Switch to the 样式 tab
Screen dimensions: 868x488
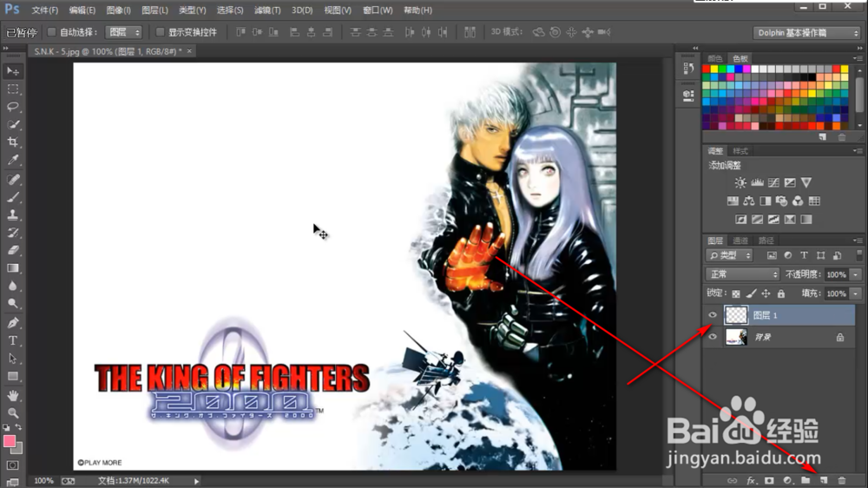point(740,151)
